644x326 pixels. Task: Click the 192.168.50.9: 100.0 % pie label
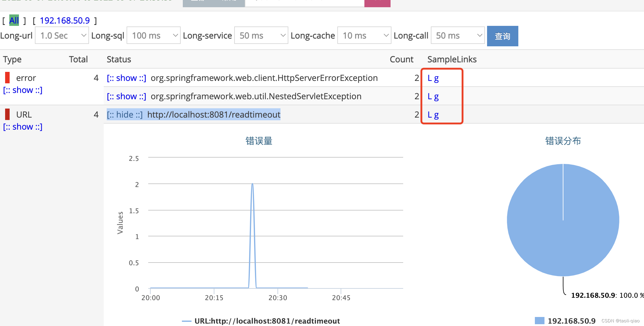pos(607,295)
